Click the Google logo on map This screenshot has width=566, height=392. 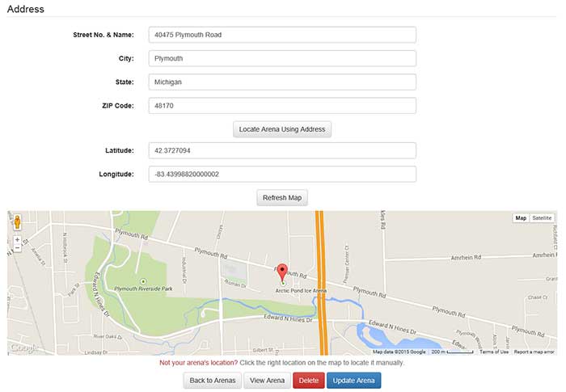(x=23, y=348)
